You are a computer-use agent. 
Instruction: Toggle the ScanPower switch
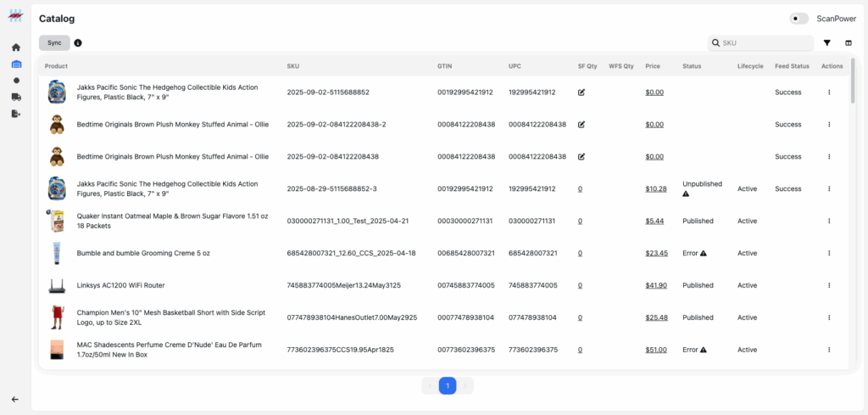click(x=798, y=19)
